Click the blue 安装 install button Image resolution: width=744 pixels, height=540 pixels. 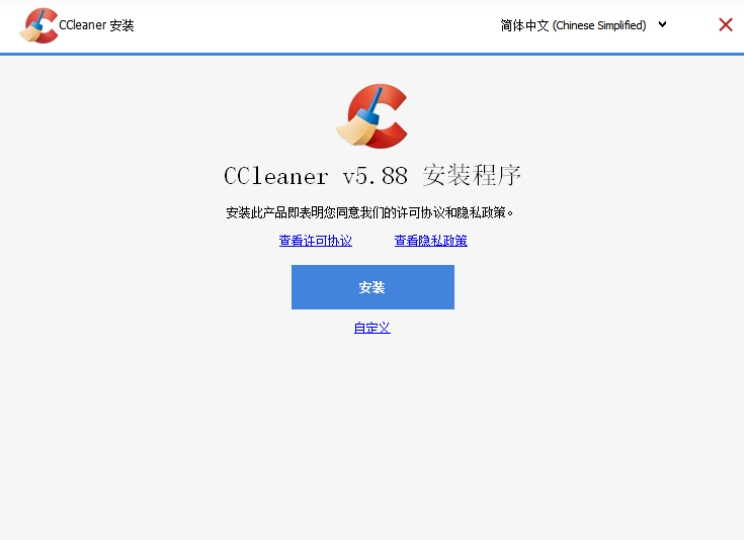point(372,287)
